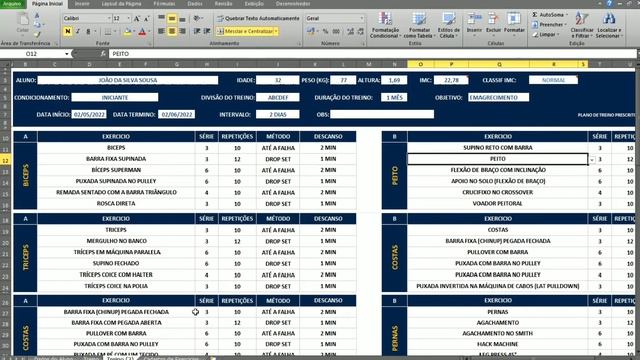Toggle top vertical alignment

click(162, 18)
